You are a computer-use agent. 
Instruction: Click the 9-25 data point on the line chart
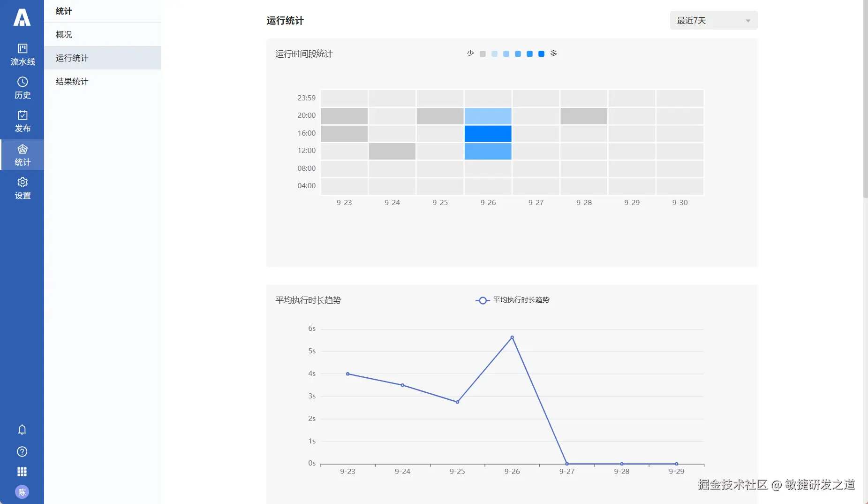457,402
